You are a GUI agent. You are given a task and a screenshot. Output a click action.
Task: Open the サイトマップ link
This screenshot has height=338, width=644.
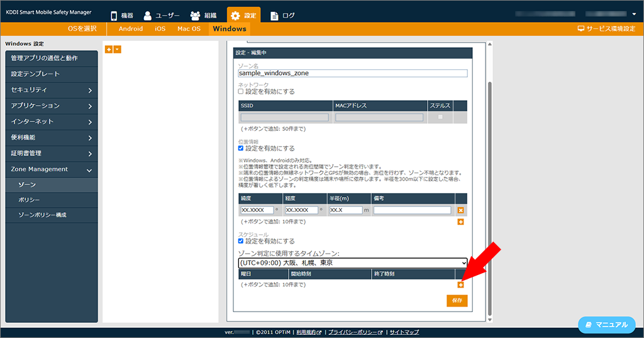pyautogui.click(x=404, y=332)
